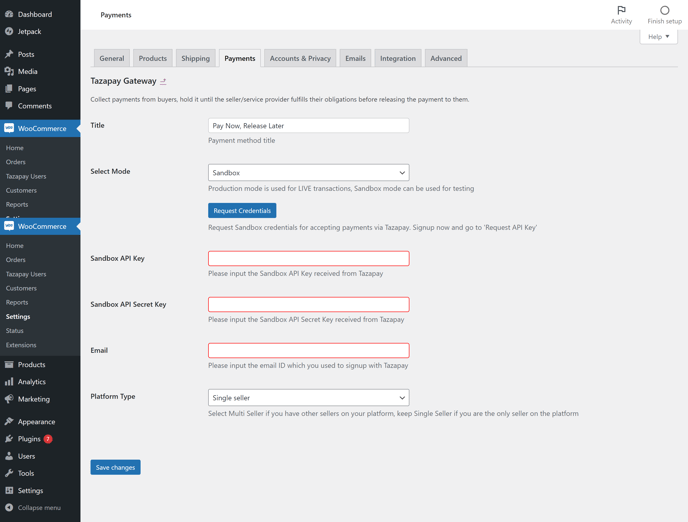This screenshot has width=688, height=522.
Task: Open the Select Mode Sandbox dropdown
Action: (308, 172)
